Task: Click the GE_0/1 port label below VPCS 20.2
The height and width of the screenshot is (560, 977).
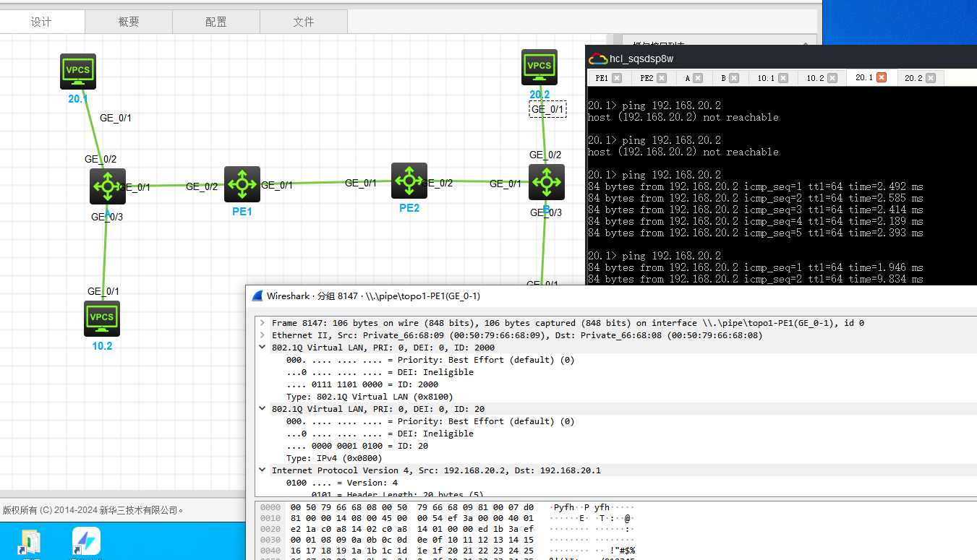Action: pos(547,109)
